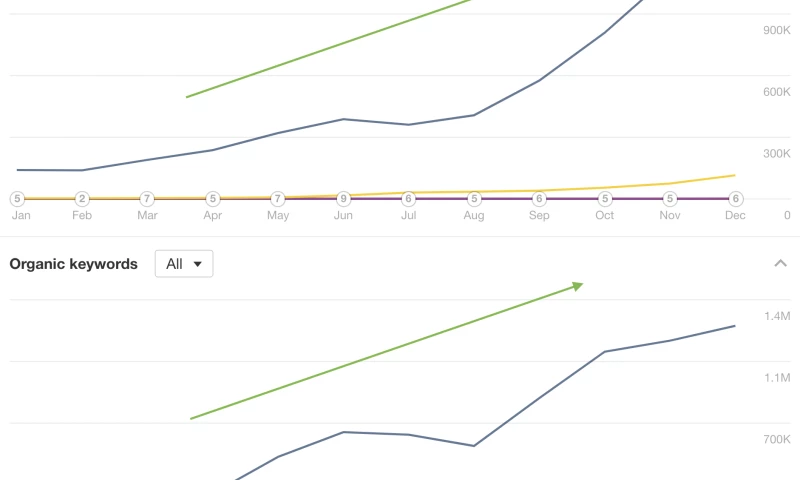Click the Jan update marker showing 5

pos(17,198)
